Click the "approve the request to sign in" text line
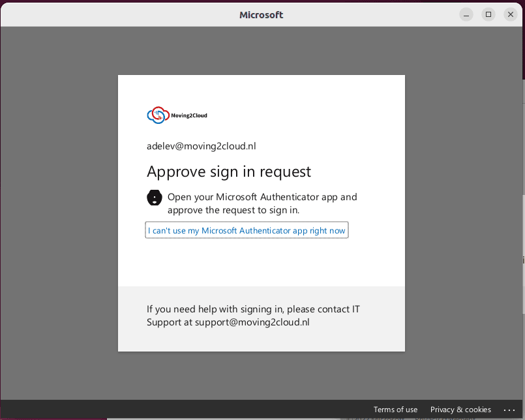The width and height of the screenshot is (525, 420). tap(233, 210)
